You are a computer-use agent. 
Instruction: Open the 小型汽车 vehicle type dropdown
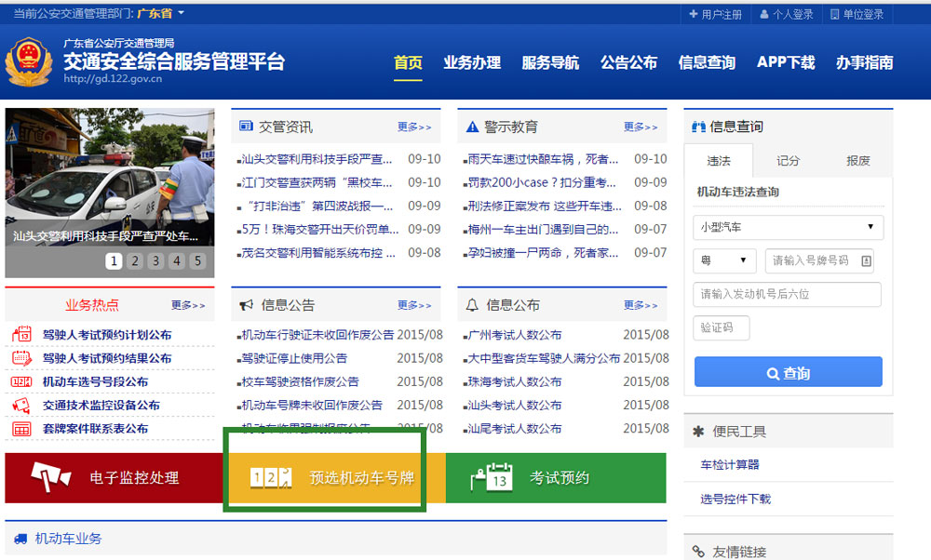[787, 227]
